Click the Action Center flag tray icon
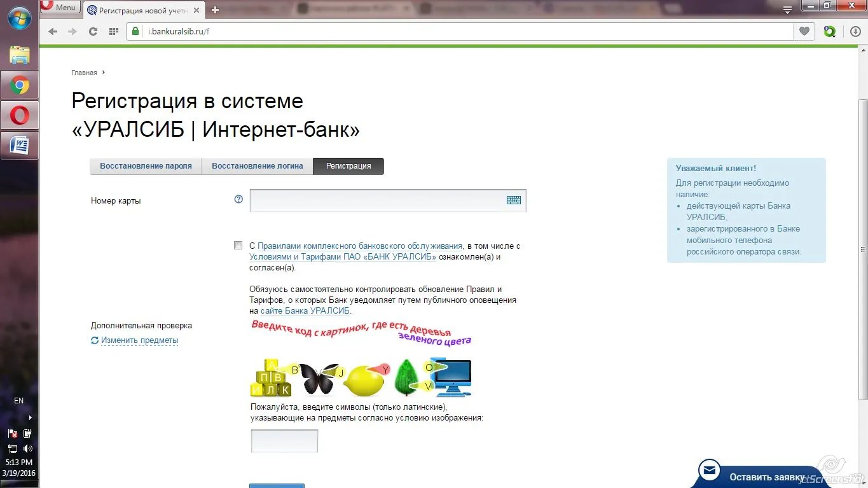This screenshot has width=868, height=488. click(x=13, y=433)
